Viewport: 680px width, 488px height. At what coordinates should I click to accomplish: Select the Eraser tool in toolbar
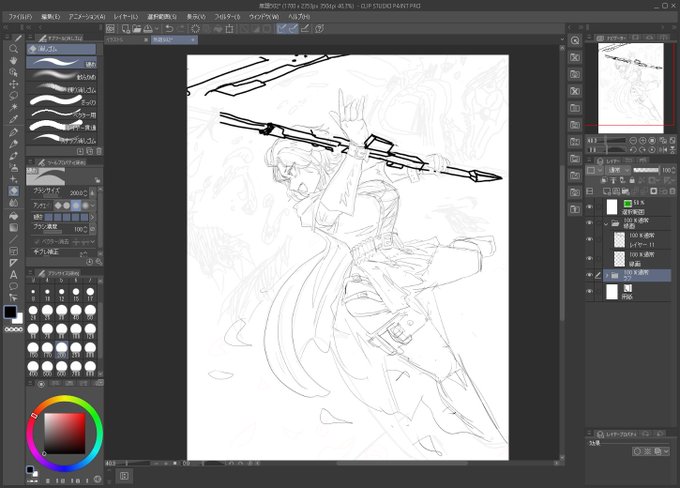(13, 191)
